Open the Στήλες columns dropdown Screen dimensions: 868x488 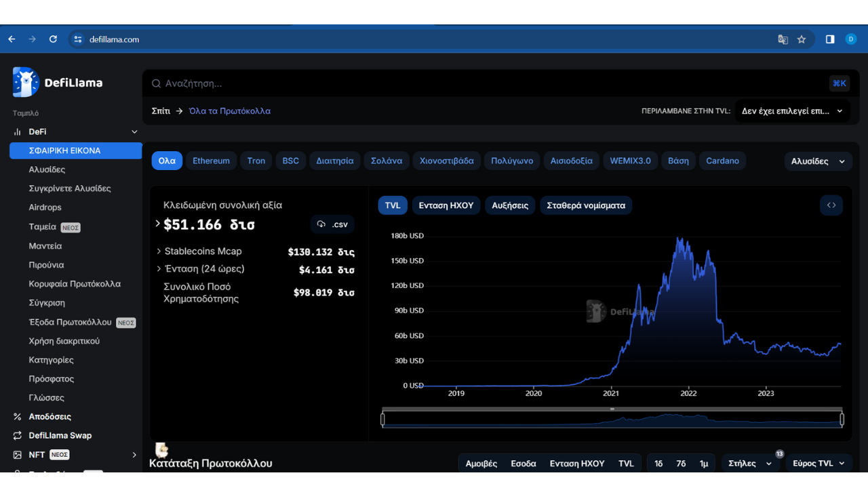point(750,464)
